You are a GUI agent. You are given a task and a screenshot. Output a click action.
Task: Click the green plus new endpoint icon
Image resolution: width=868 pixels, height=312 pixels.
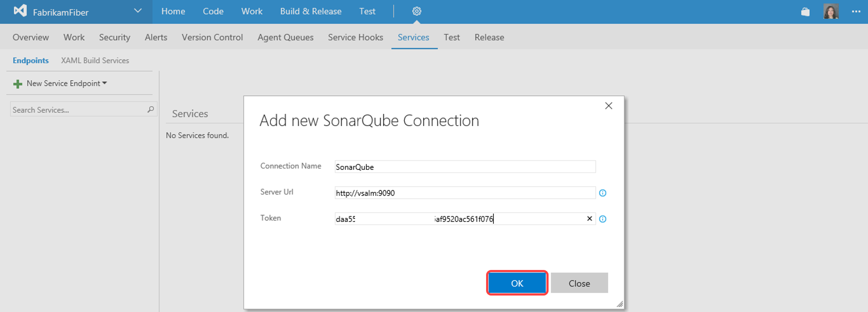(18, 84)
